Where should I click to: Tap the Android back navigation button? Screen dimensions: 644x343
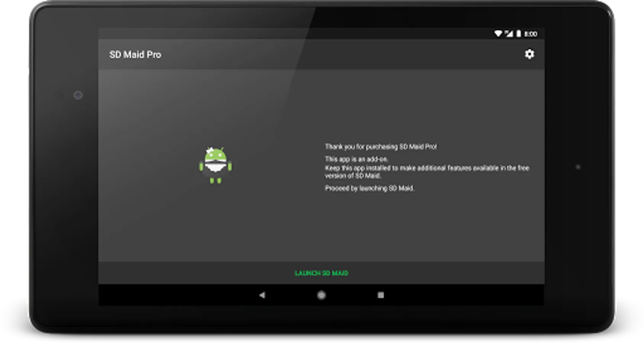pyautogui.click(x=262, y=295)
